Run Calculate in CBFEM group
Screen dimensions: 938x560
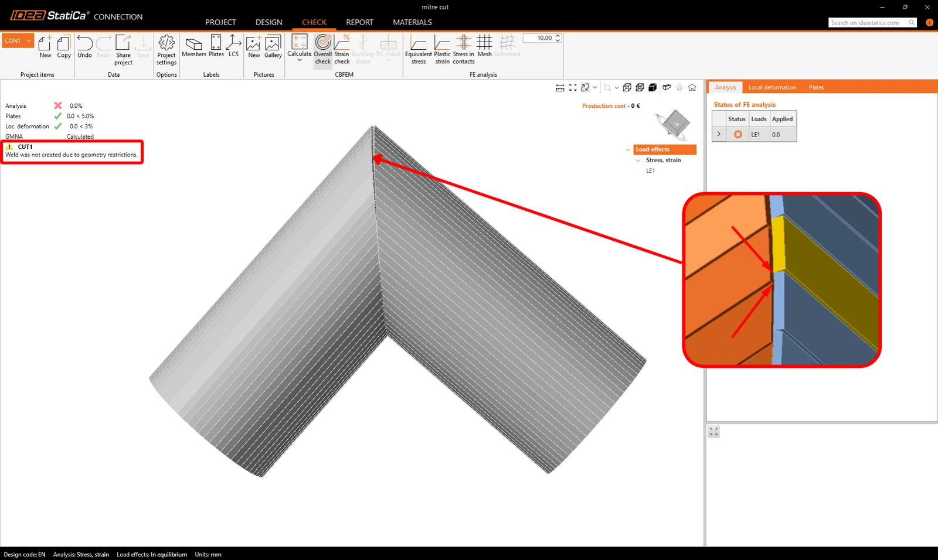pos(299,48)
